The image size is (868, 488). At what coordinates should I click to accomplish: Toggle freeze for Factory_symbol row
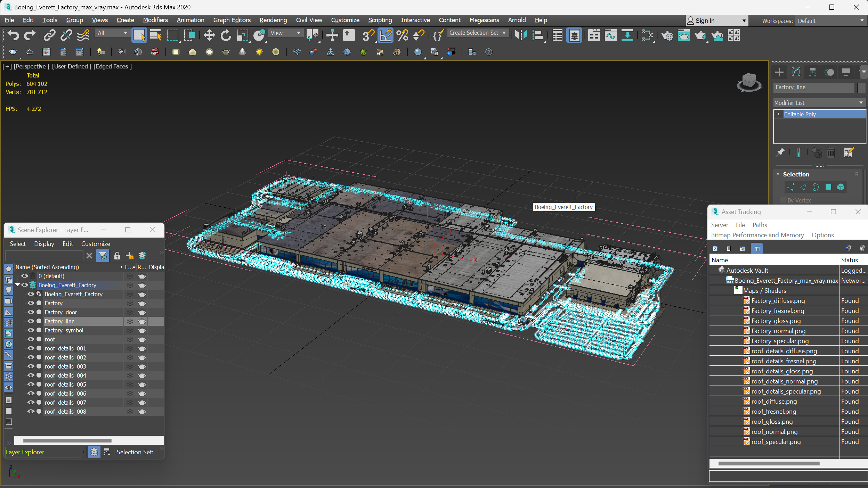pyautogui.click(x=130, y=330)
